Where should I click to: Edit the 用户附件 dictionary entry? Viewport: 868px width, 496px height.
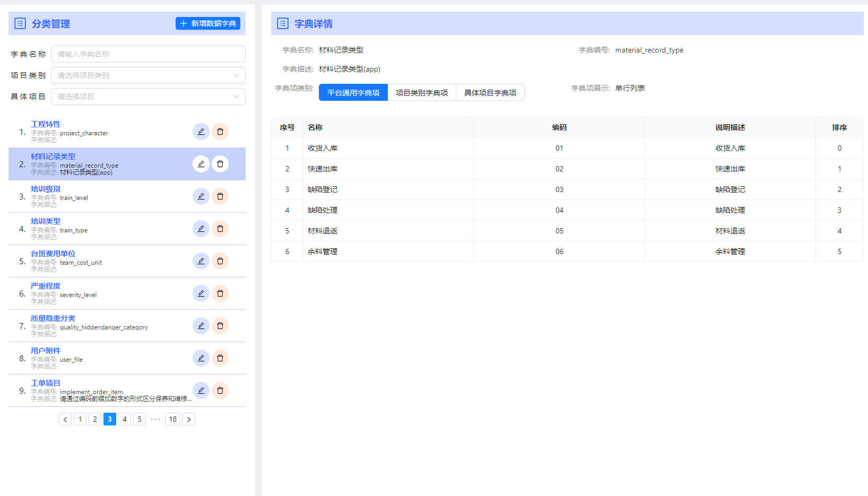201,358
